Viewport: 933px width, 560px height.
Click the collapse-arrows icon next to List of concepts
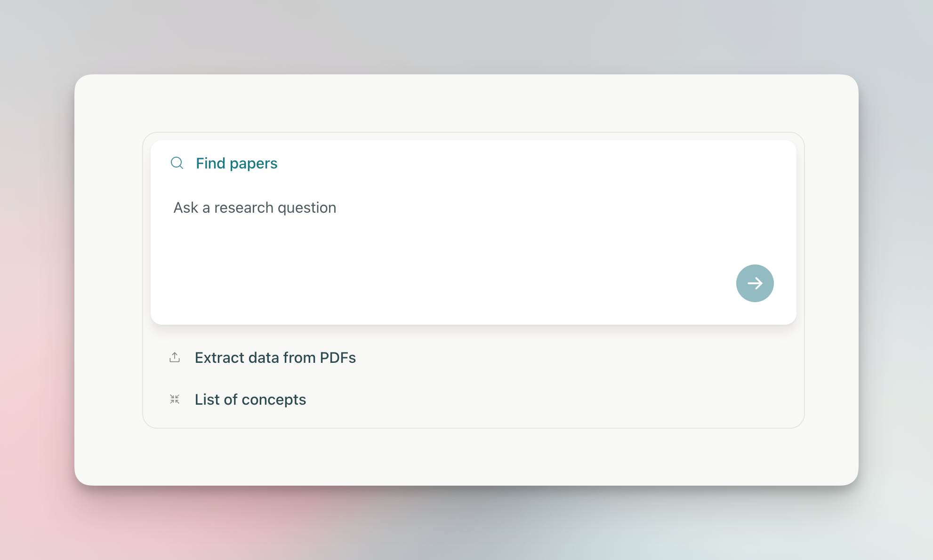pos(175,400)
